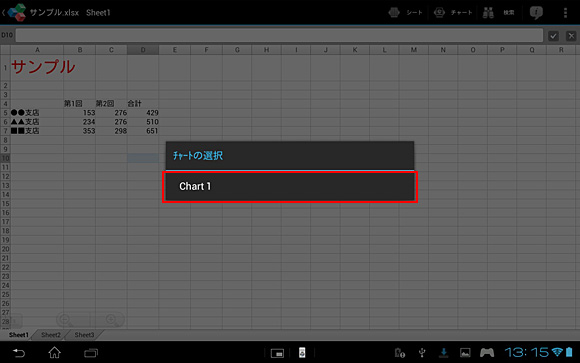Screen dimensions: 580x363
Task: Select the 第2回 header cell
Action: click(111, 104)
